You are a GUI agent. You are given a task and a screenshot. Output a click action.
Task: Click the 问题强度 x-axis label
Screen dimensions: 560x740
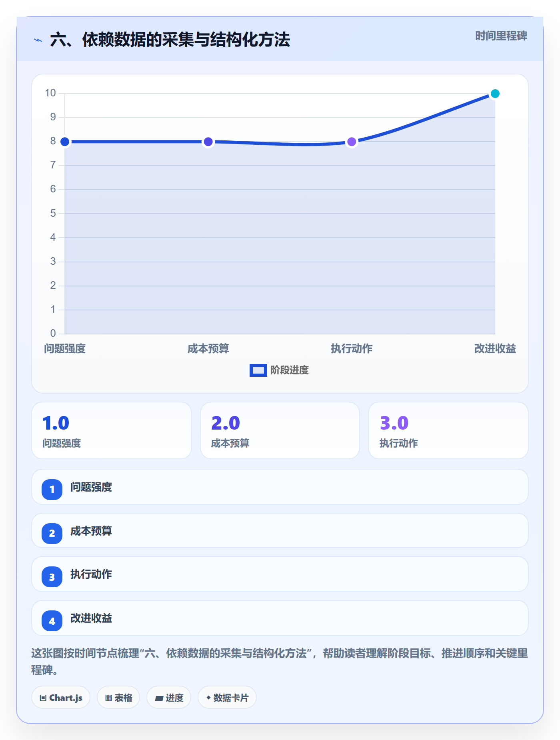pyautogui.click(x=65, y=349)
